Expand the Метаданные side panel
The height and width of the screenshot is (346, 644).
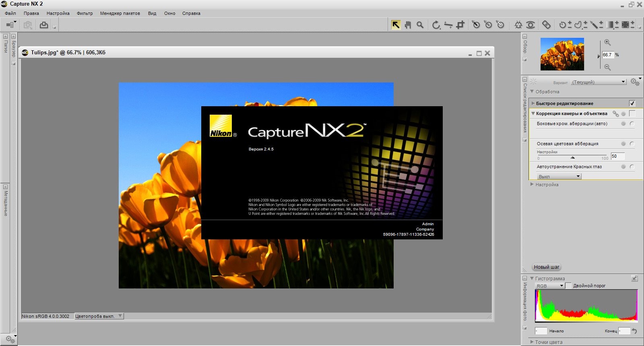point(5,187)
